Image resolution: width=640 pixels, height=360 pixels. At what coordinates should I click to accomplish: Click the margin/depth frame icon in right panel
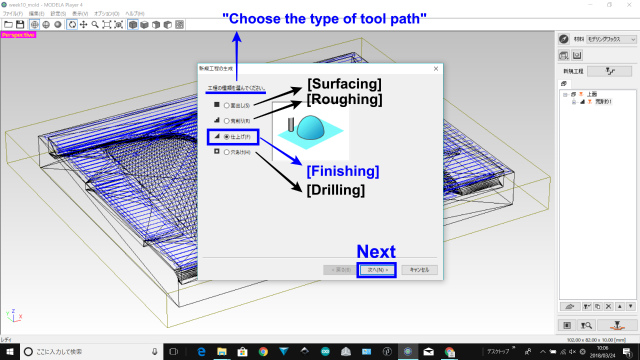(x=577, y=55)
